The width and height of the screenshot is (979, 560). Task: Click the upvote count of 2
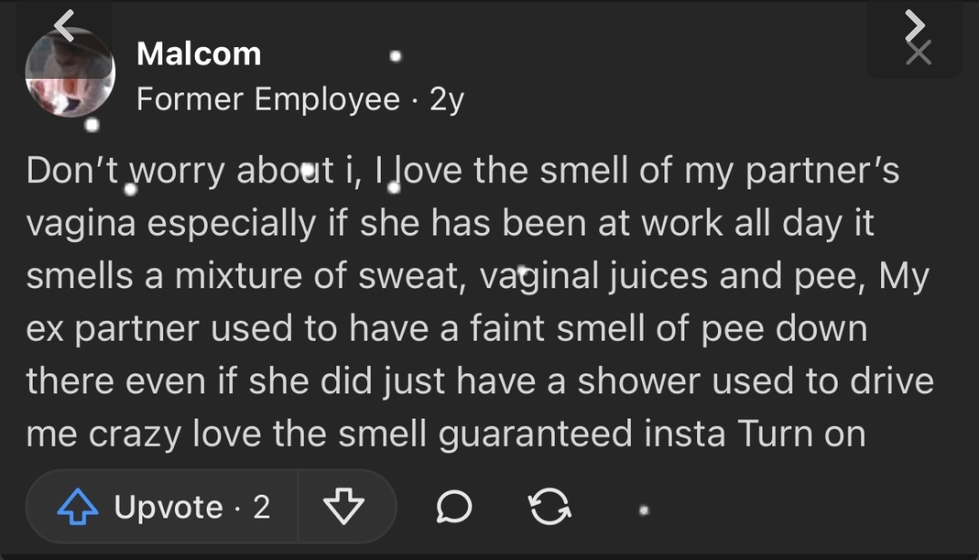tap(261, 507)
